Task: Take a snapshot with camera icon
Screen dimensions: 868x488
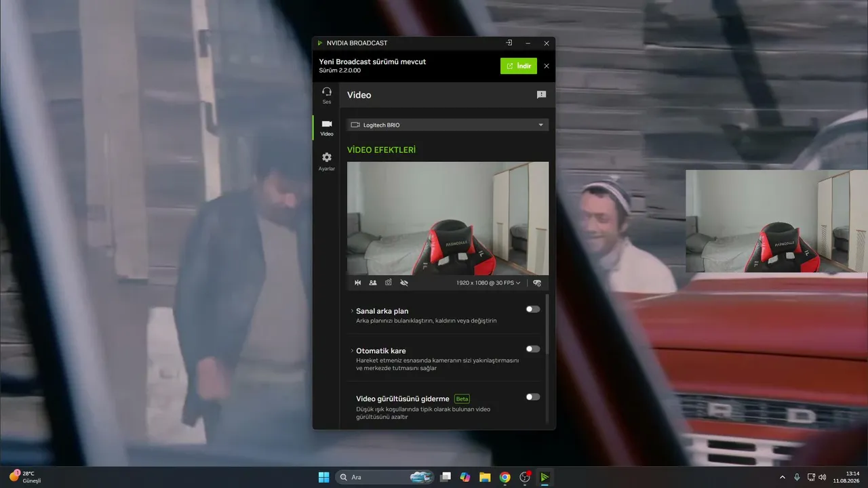Action: [389, 283]
